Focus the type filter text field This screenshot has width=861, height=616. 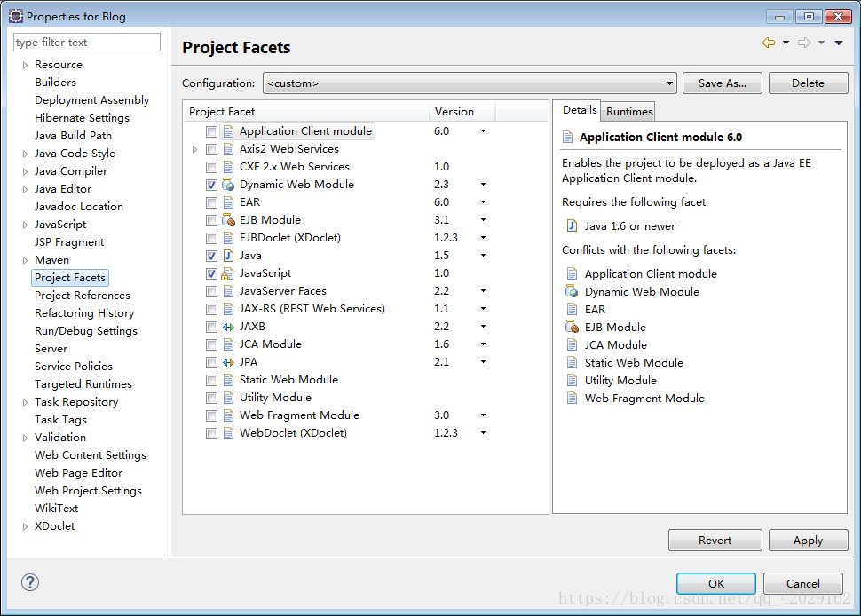click(x=87, y=43)
